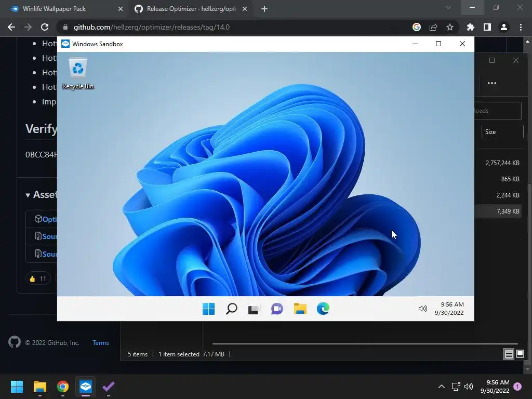This screenshot has width=532, height=399.
Task: Switch File Explorer to details view
Action: pyautogui.click(x=509, y=354)
